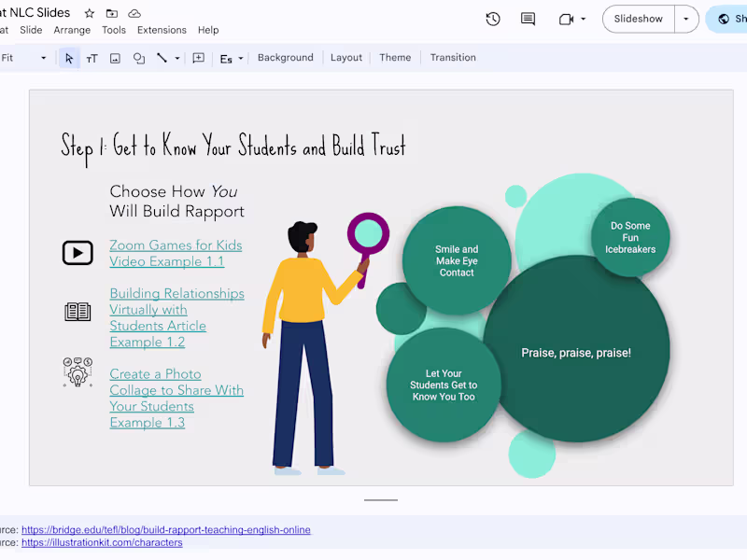Expand the video call options arrow
The height and width of the screenshot is (560, 747).
point(583,19)
